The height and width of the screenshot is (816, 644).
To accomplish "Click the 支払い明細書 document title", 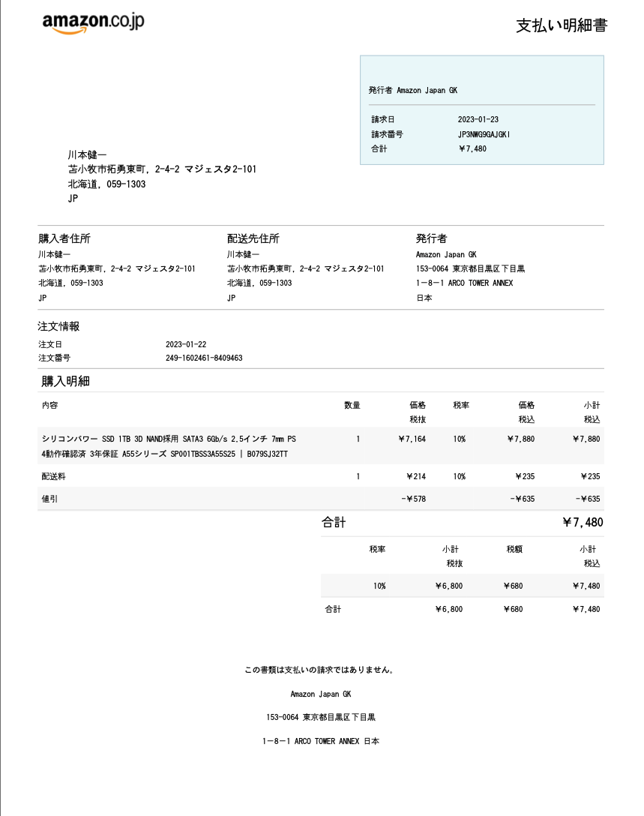I will pyautogui.click(x=561, y=25).
